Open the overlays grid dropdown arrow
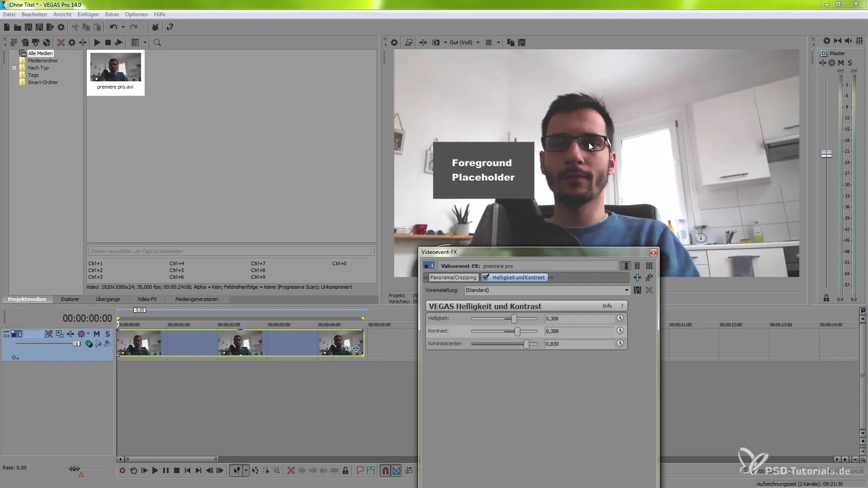 point(498,42)
